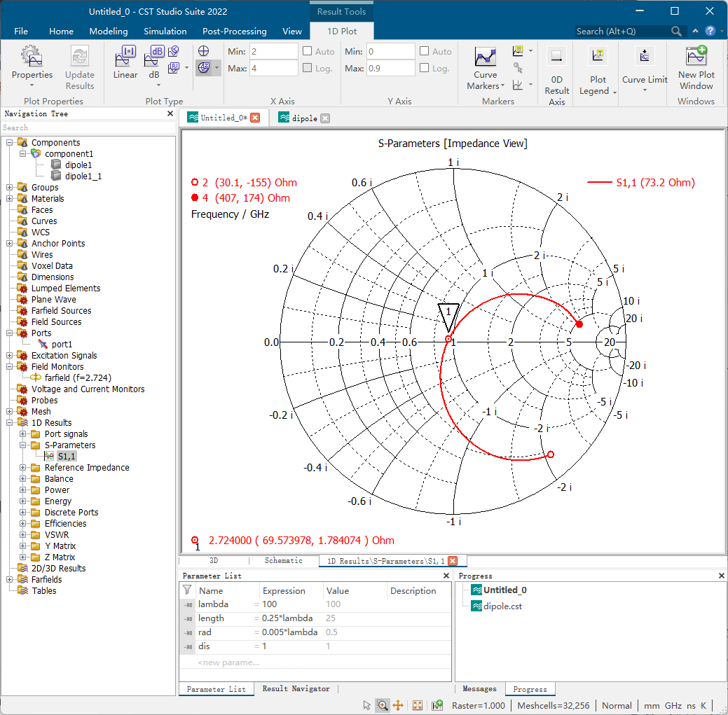Collapse the Components tree node
Screen dimensions: 728x715
[9, 142]
